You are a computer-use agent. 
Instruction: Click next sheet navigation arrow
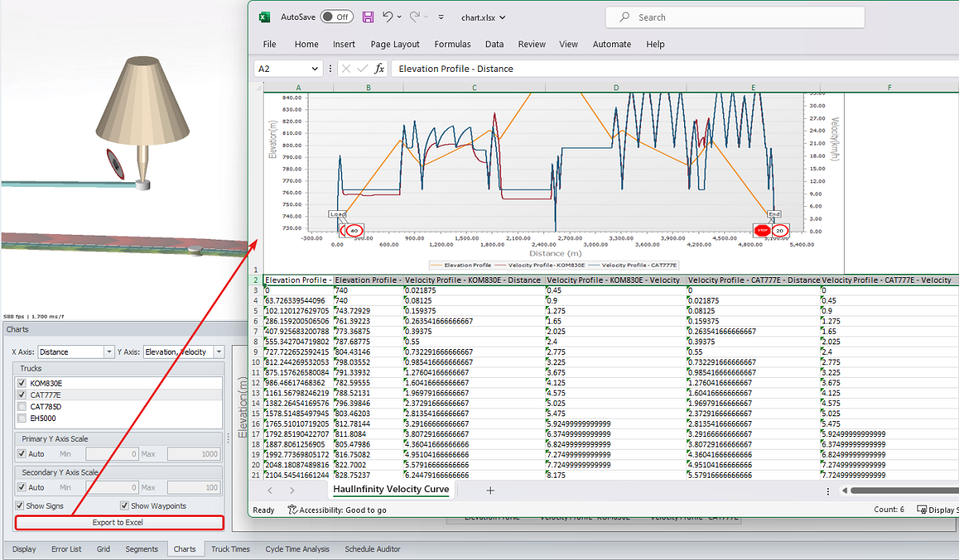point(292,490)
